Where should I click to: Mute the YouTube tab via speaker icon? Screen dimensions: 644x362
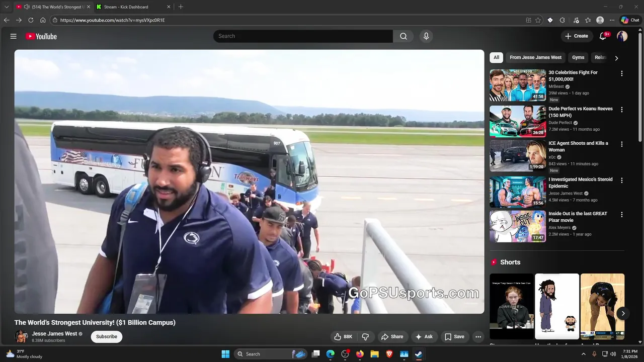coord(26,7)
